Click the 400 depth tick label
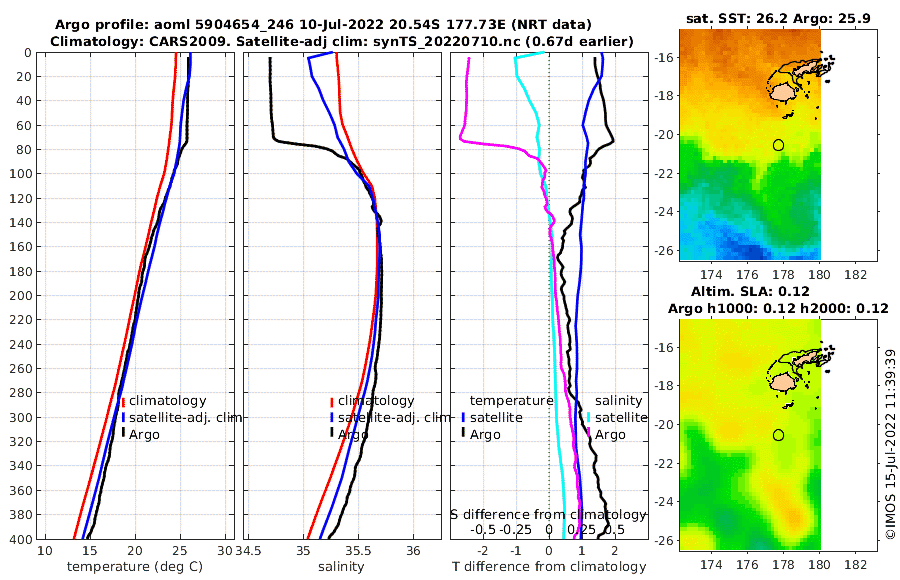This screenshot has width=900, height=580. click(x=21, y=539)
